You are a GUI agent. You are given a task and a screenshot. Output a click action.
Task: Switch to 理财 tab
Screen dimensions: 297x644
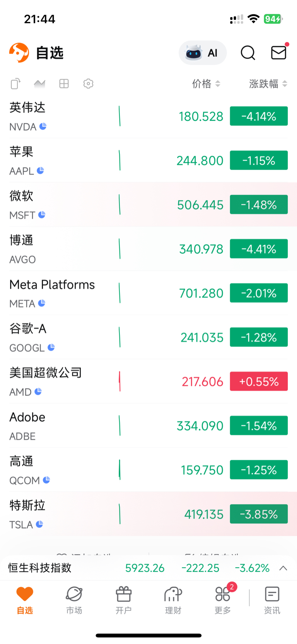click(173, 600)
